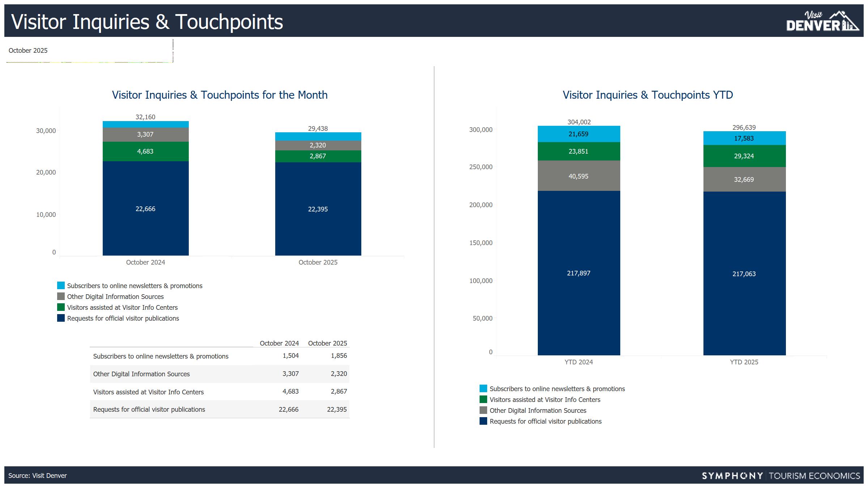
Task: Click navy Requests for publications monthly legend swatch
Action: coord(61,318)
